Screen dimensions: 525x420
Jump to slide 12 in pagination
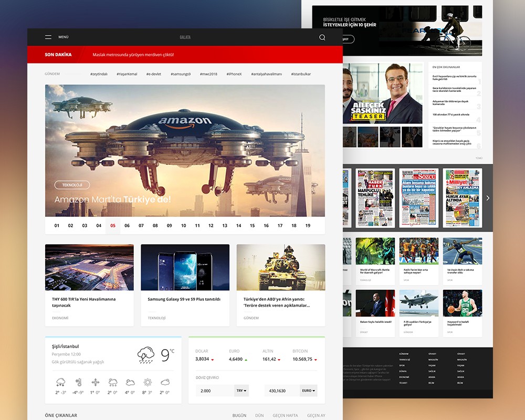pyautogui.click(x=211, y=226)
